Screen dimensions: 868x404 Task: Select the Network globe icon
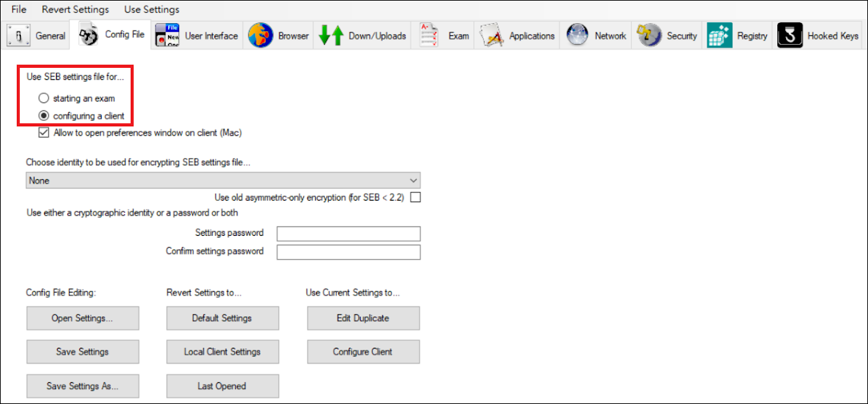(x=577, y=36)
